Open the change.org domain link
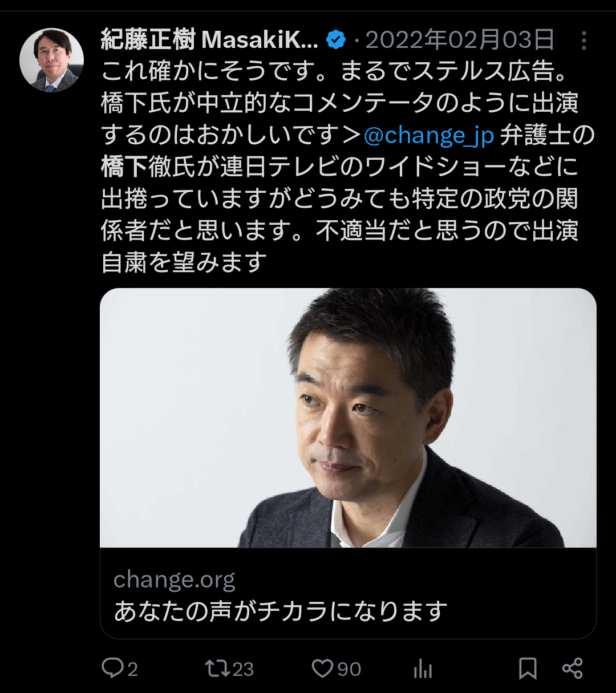 coord(174,581)
